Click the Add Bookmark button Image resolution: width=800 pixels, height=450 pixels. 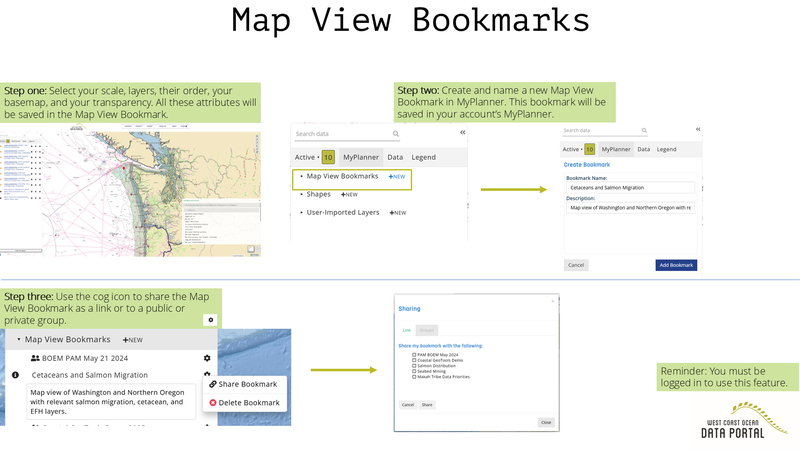click(676, 265)
